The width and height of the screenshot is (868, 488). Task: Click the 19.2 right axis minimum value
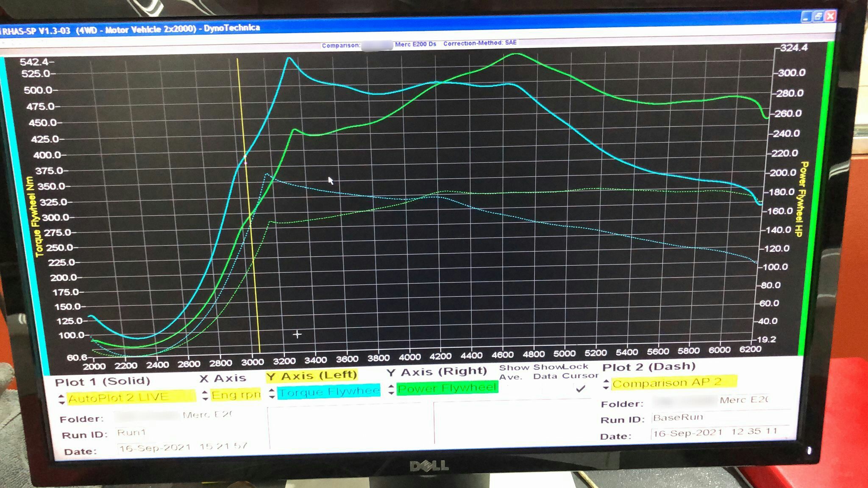(766, 339)
